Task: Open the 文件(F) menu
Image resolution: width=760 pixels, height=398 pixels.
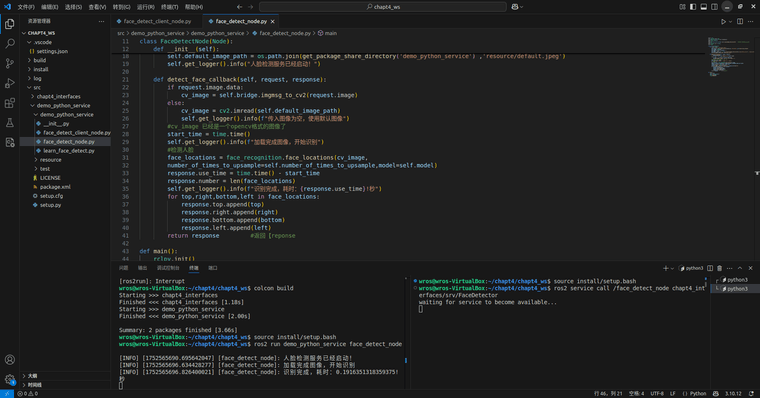Action: click(26, 7)
